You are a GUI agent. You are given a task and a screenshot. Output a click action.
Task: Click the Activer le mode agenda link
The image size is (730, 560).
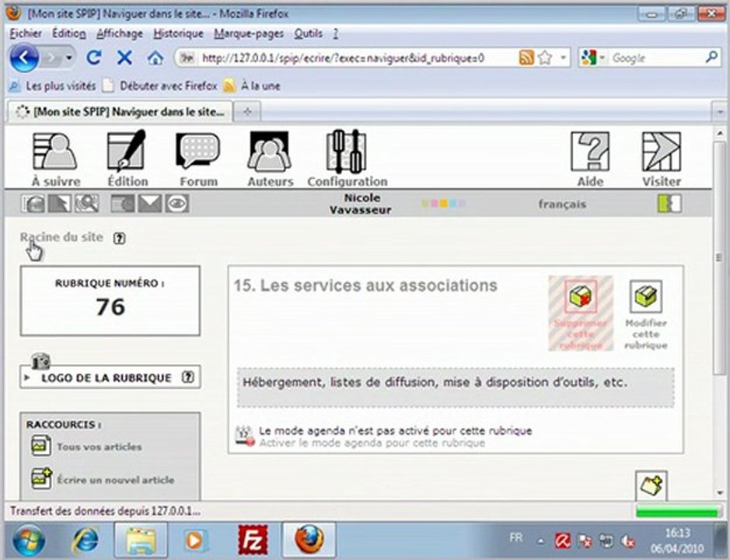(x=372, y=443)
